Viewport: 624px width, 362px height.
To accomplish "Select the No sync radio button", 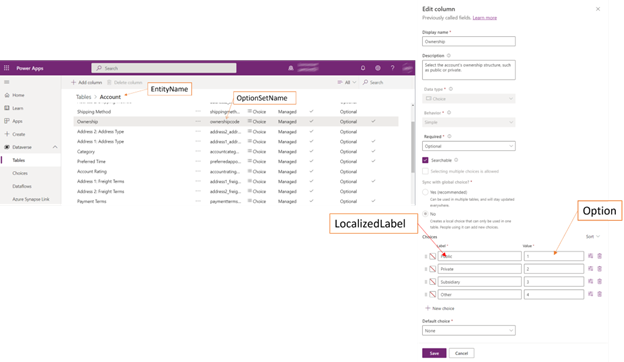I will click(425, 214).
